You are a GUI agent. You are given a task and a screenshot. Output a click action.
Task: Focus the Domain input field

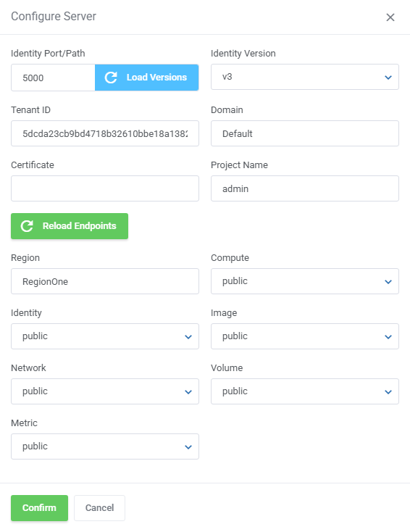[x=305, y=133]
